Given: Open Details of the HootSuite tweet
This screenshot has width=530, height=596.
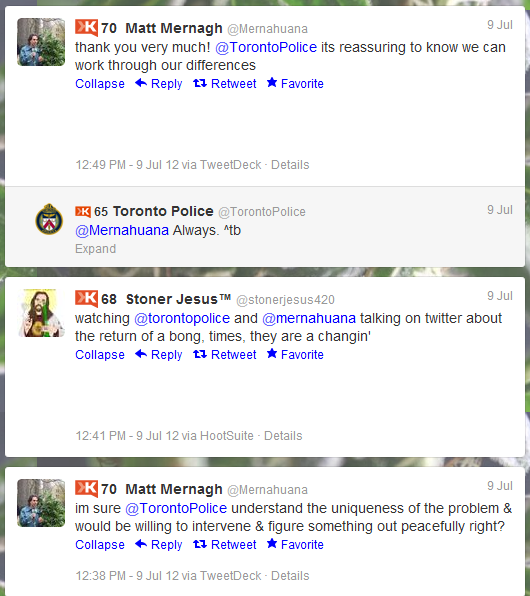Looking at the screenshot, I should pos(283,436).
